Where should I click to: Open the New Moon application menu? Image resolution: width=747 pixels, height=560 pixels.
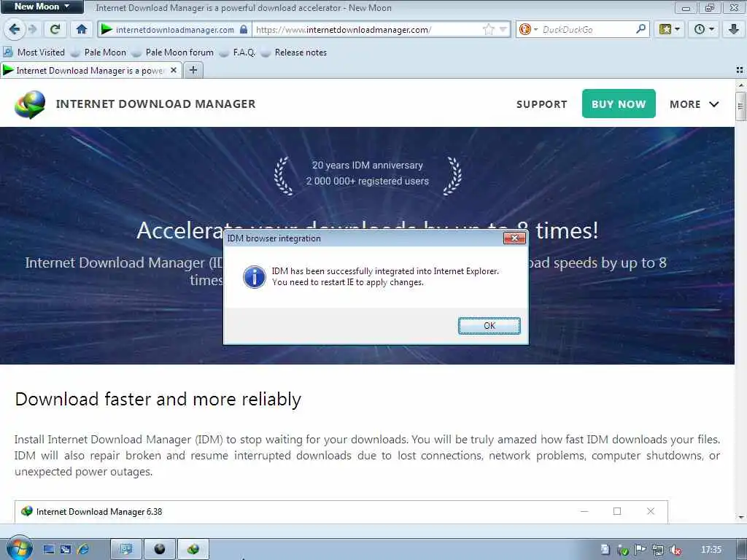coord(42,7)
